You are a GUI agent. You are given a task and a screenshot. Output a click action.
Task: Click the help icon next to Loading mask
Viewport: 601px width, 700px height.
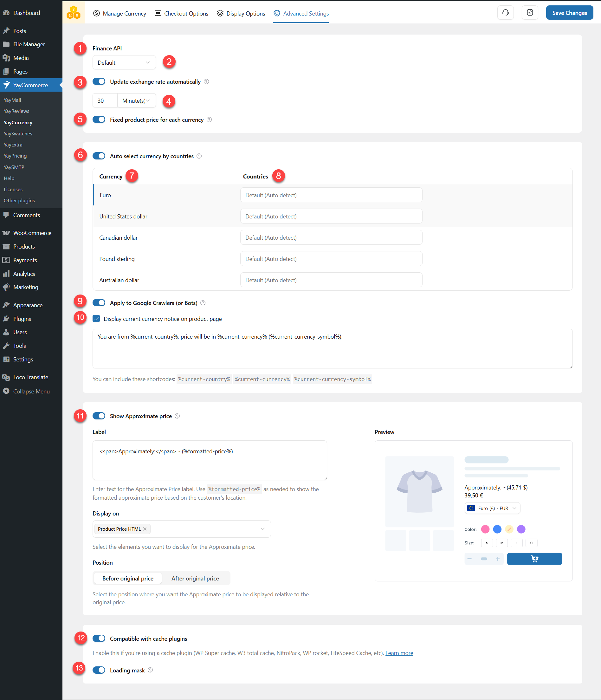[150, 670]
